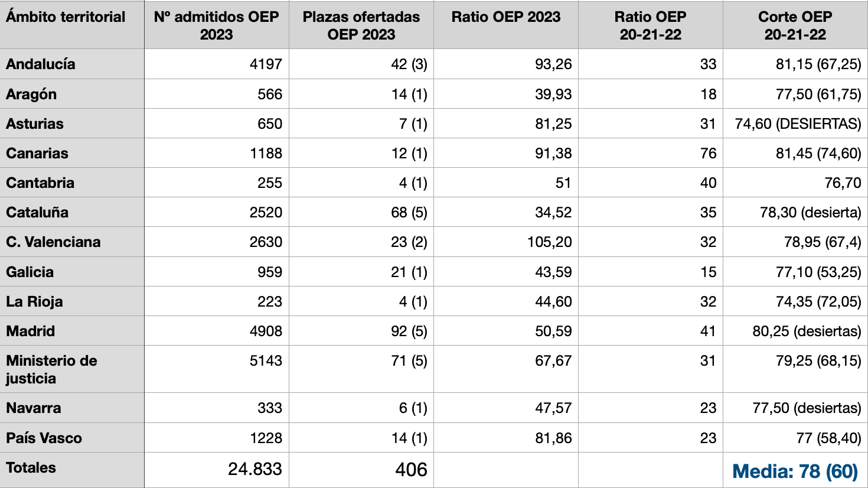868x488 pixels.
Task: Click the 'Corte OEP 20-21-22' header cell
Action: (x=795, y=25)
